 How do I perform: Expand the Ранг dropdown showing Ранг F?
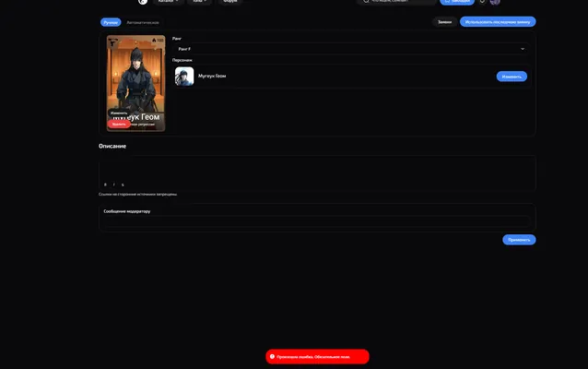tap(351, 49)
